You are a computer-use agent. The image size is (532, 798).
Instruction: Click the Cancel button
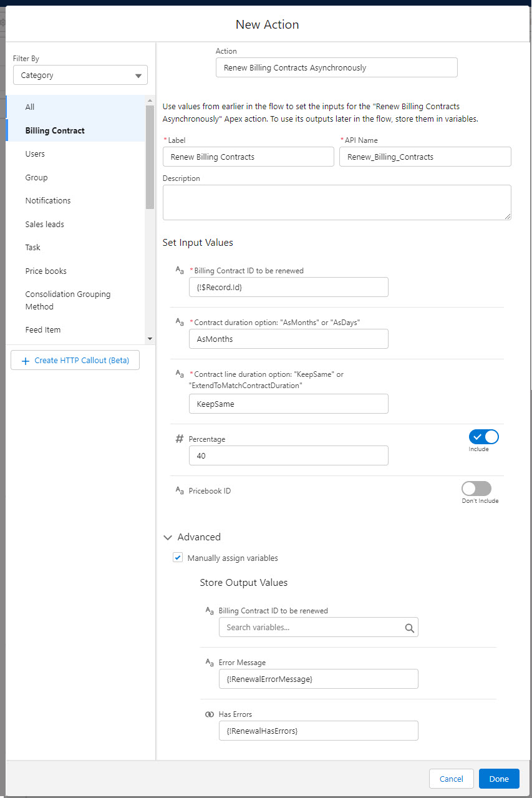coord(451,779)
